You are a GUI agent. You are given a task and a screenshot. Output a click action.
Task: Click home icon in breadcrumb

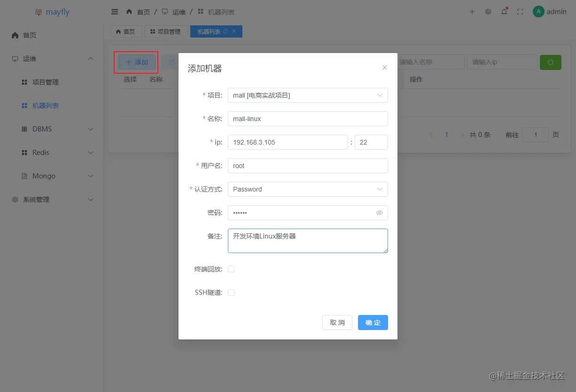tap(129, 12)
